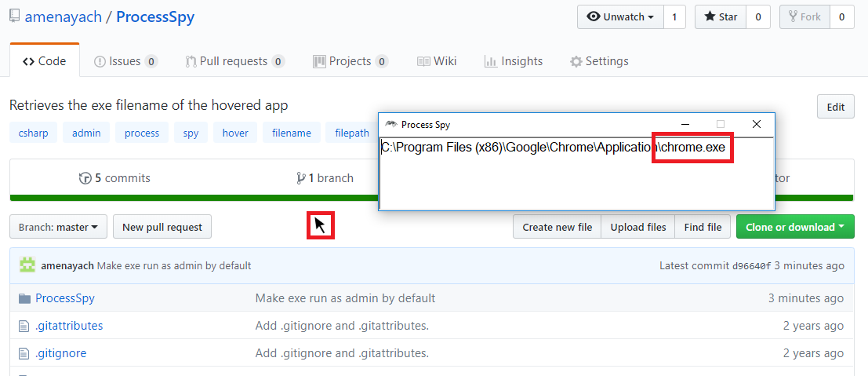The image size is (868, 376).
Task: Open the Pull requests tab
Action: coord(234,61)
